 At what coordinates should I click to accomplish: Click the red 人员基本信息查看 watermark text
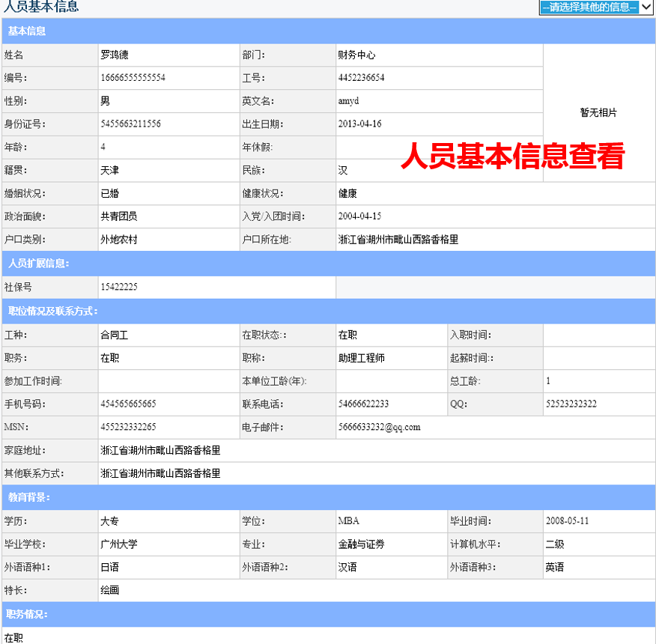click(517, 157)
